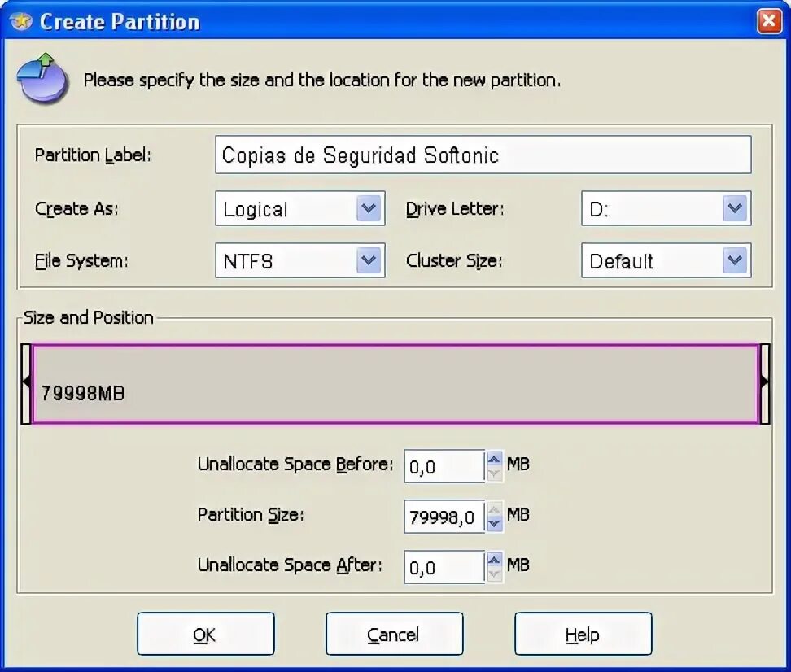
Task: Increase Unallocate Space After value
Action: coord(494,560)
